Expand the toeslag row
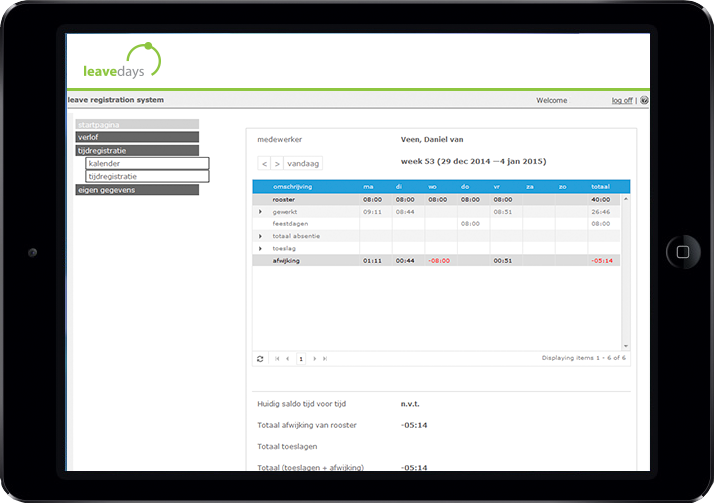Screen dimensions: 714x503 click(260, 249)
